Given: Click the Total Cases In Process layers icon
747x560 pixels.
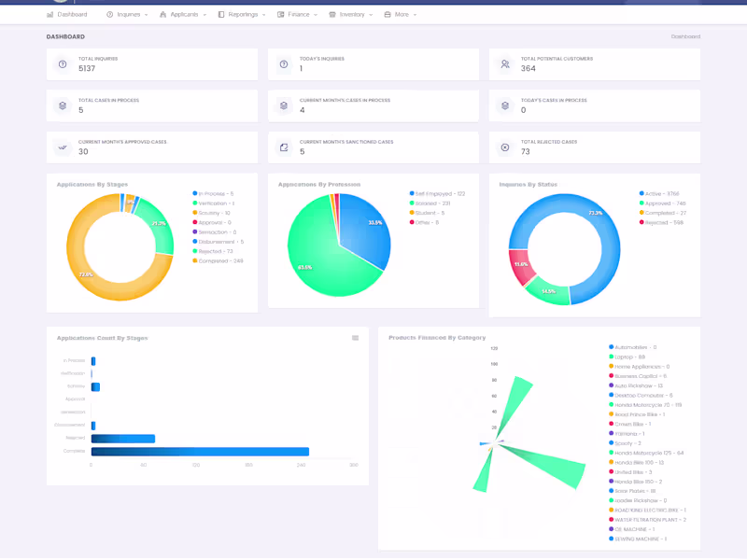Looking at the screenshot, I should [63, 105].
